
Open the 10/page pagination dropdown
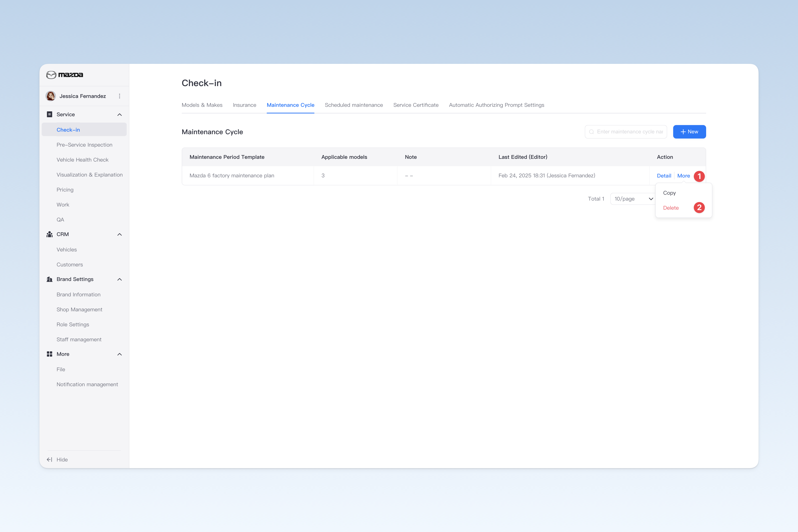coord(633,199)
